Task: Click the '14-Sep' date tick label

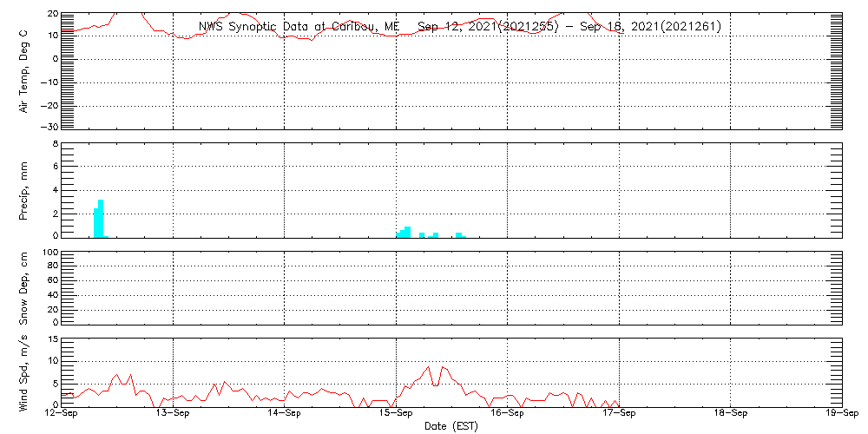Action: click(285, 413)
